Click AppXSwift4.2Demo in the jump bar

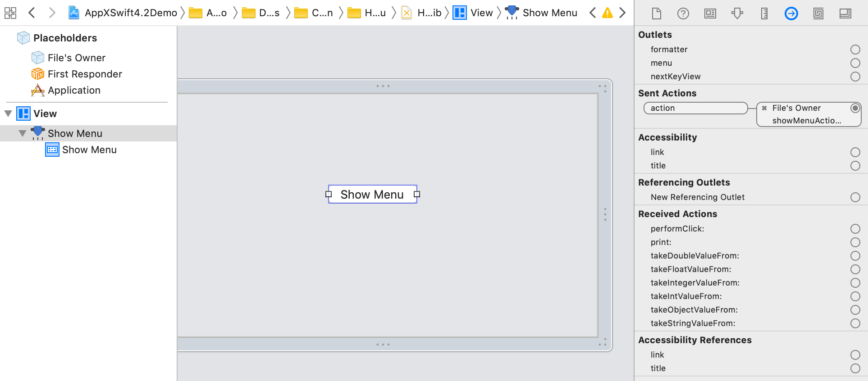[123, 13]
